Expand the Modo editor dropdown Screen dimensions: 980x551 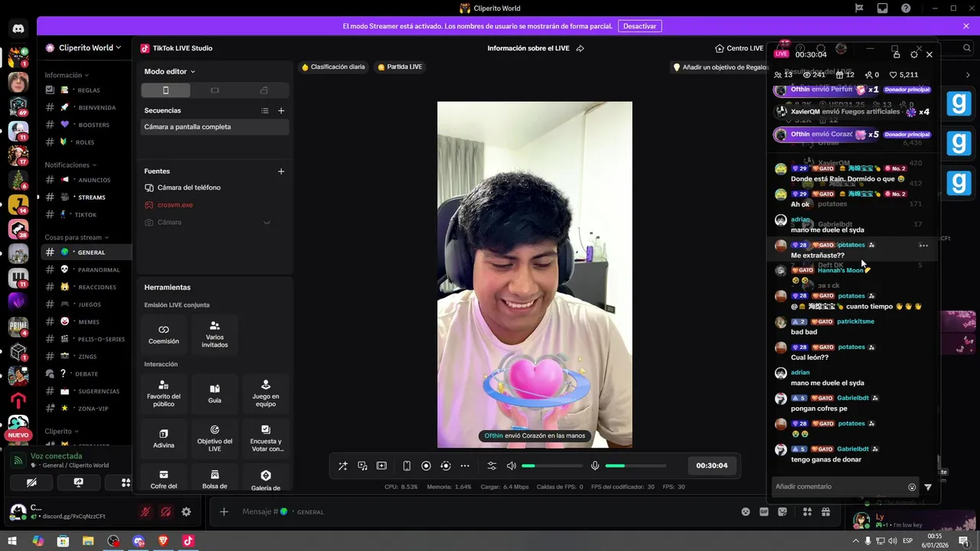point(170,71)
